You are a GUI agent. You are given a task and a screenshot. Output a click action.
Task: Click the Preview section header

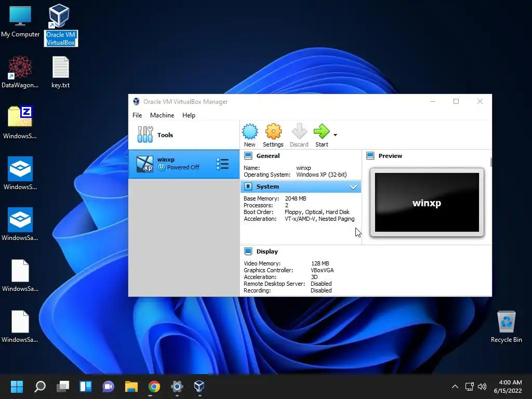point(390,156)
